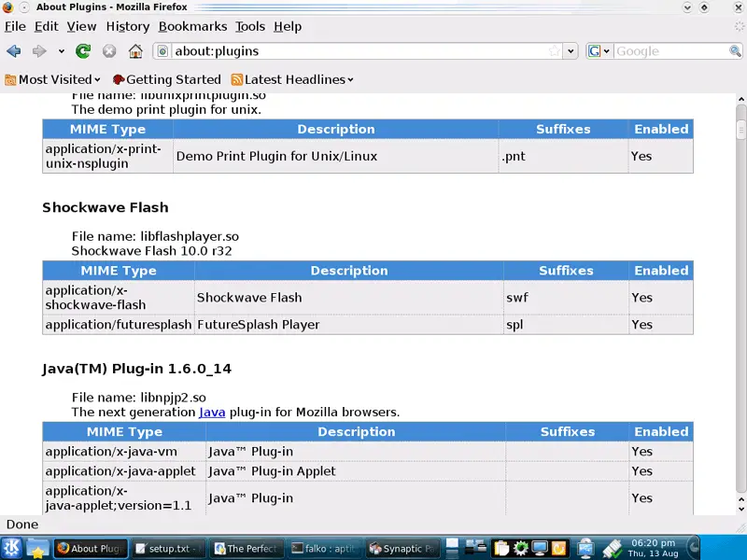Expand the Most Visited bookmarks folder

[53, 79]
